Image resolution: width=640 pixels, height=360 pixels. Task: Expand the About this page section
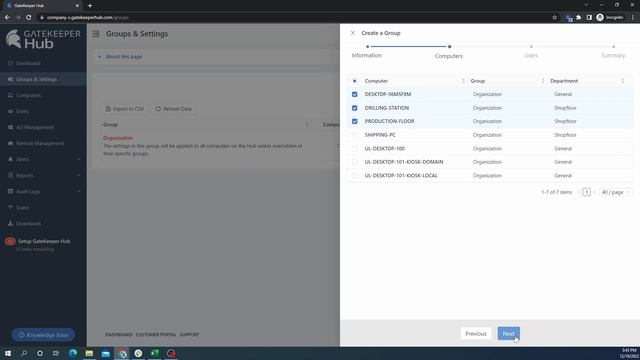124,57
